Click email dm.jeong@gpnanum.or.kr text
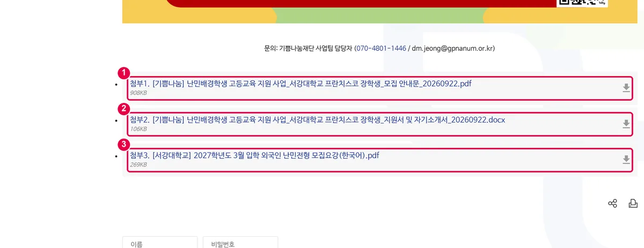The width and height of the screenshot is (644, 248). point(452,48)
